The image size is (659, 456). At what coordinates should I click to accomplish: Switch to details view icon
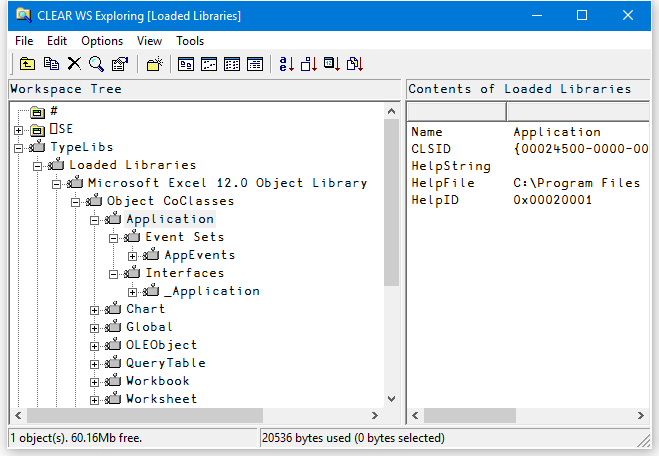pyautogui.click(x=255, y=64)
